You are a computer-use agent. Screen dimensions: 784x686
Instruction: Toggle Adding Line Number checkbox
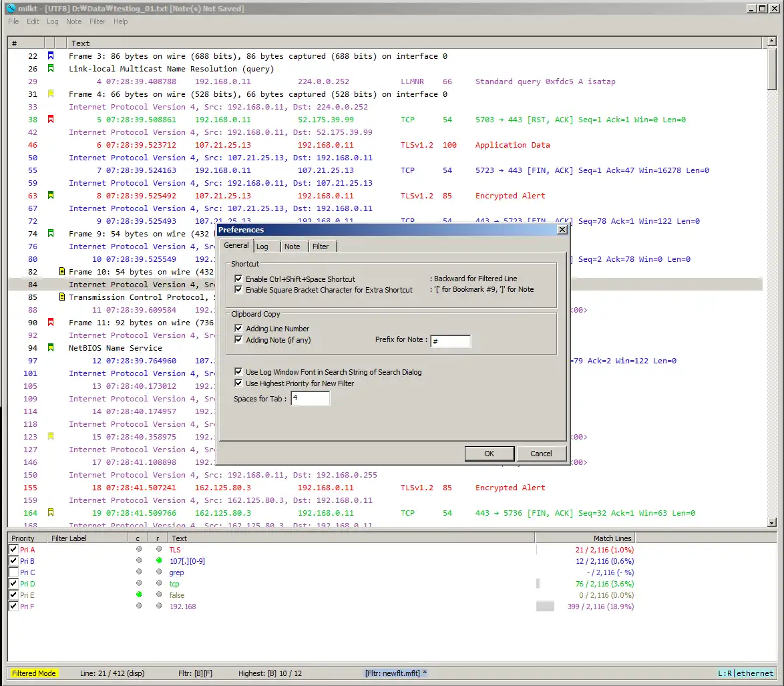click(x=238, y=329)
